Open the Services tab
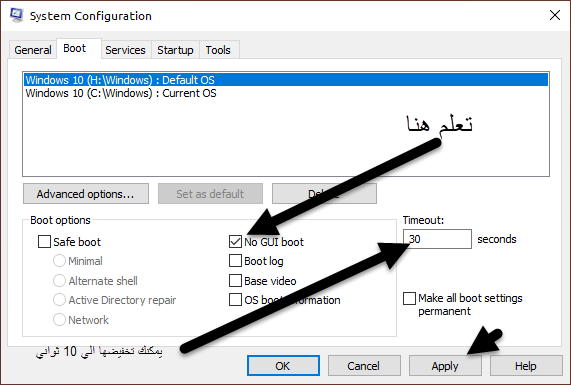 coord(125,50)
